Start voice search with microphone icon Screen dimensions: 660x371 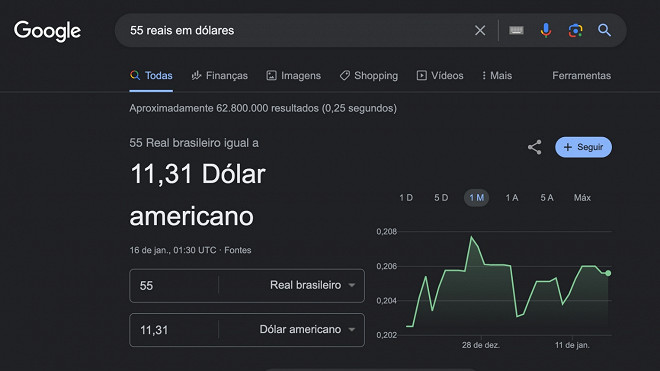coord(546,30)
